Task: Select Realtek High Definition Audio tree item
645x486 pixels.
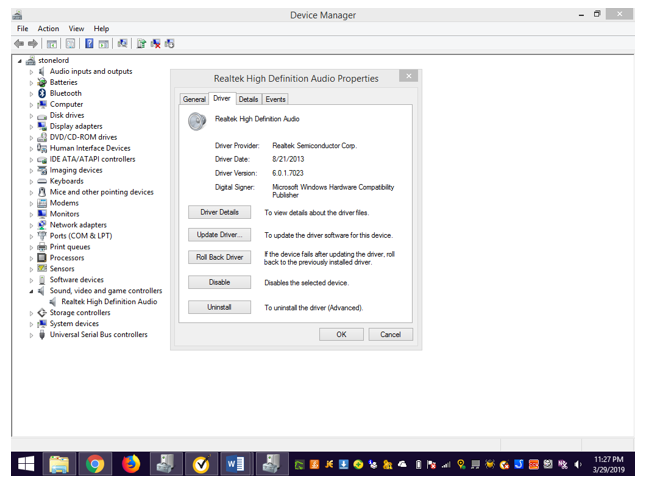Action: click(109, 302)
